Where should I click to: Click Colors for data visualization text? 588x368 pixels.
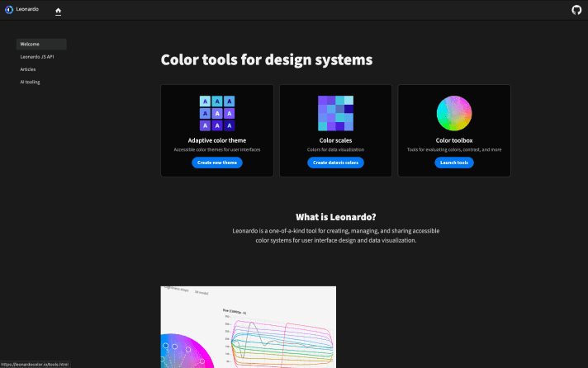coord(335,149)
